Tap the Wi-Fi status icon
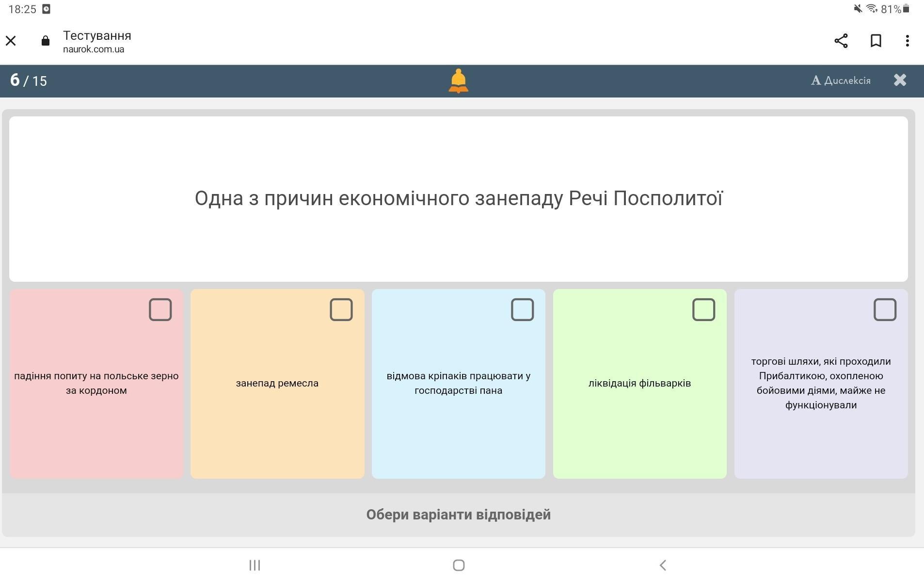Viewport: 924px width, 582px height. point(872,9)
